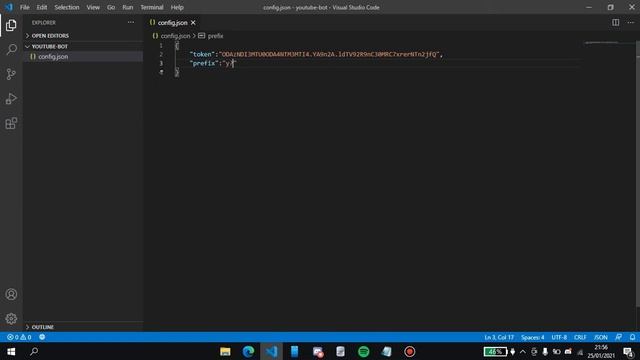Open the File menu

[x=24, y=7]
